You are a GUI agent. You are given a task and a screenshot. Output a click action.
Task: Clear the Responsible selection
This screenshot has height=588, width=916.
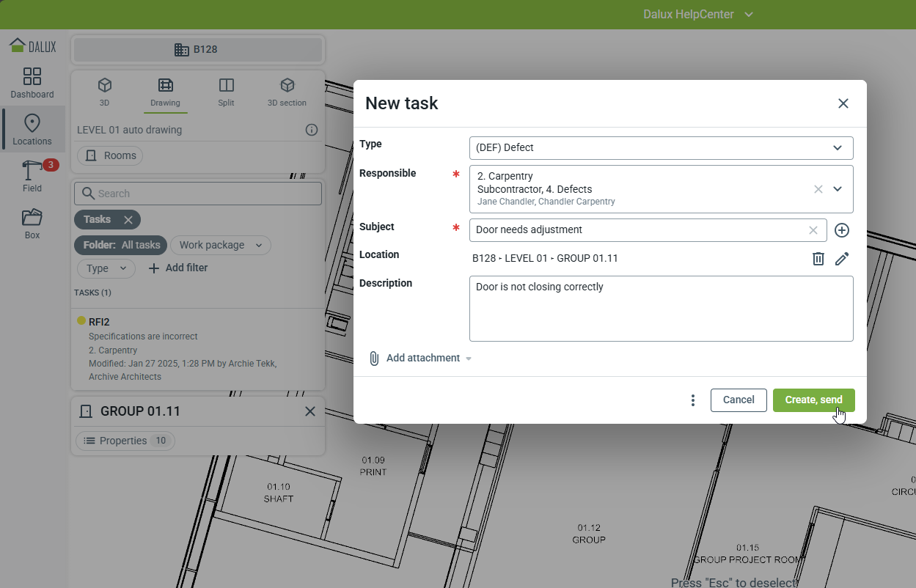click(818, 189)
